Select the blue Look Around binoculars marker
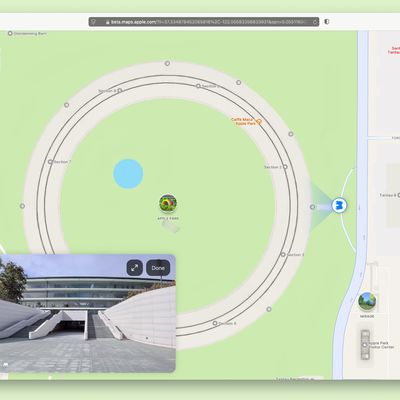 pyautogui.click(x=339, y=205)
